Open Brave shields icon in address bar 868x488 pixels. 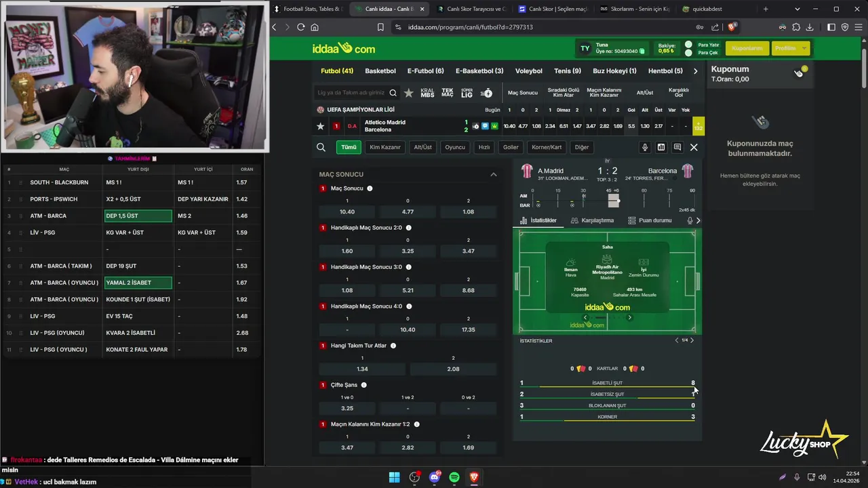732,27
